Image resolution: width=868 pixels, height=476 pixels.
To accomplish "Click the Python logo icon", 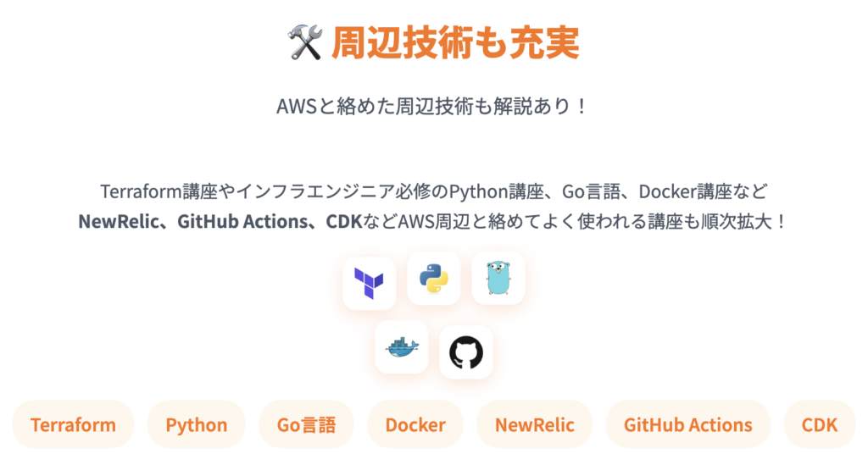I will tap(433, 278).
